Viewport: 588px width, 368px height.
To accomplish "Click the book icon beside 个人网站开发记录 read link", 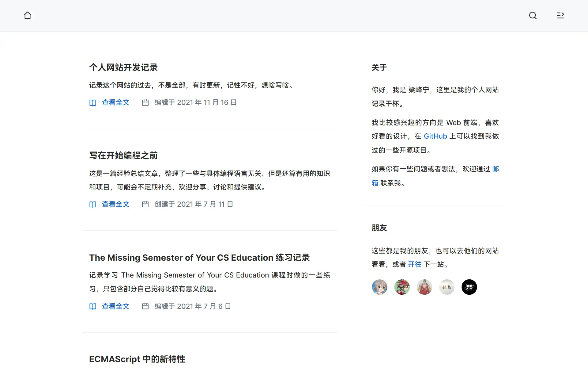I will click(x=92, y=102).
